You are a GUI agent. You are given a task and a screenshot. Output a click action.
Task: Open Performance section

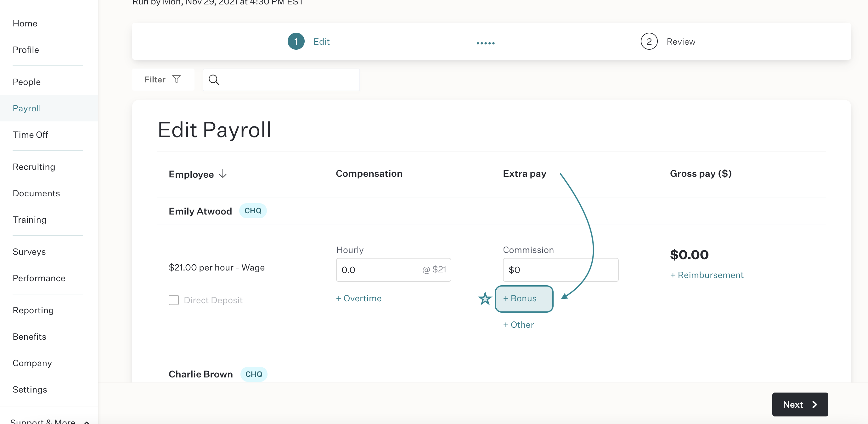click(39, 278)
